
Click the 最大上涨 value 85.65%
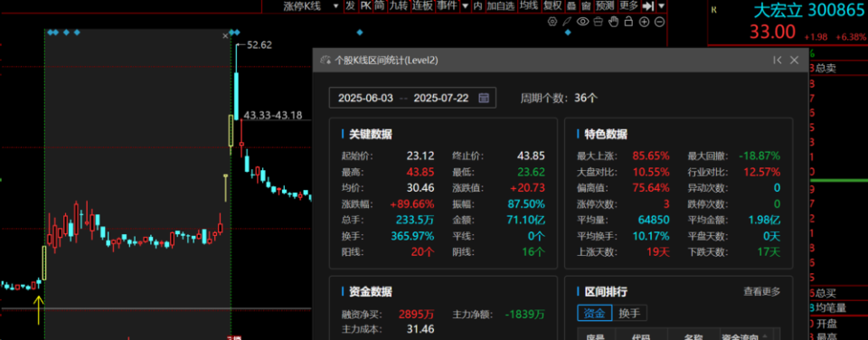[x=651, y=156]
